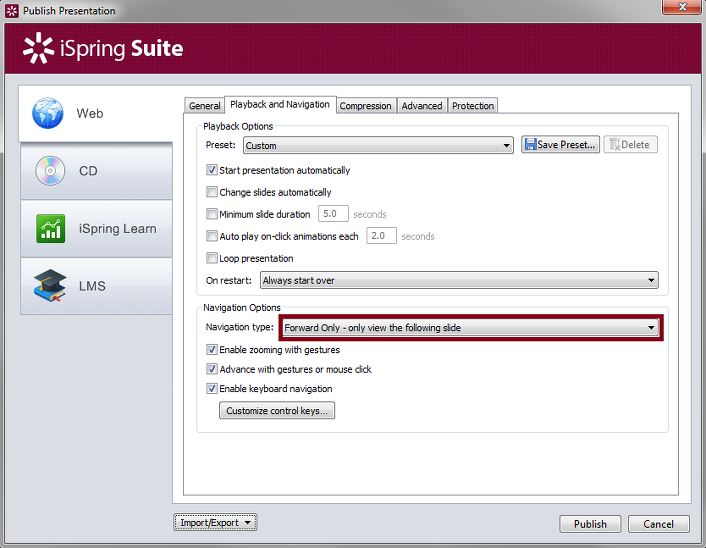Click the minimum slide duration 5.0 field
The width and height of the screenshot is (706, 548).
(333, 213)
